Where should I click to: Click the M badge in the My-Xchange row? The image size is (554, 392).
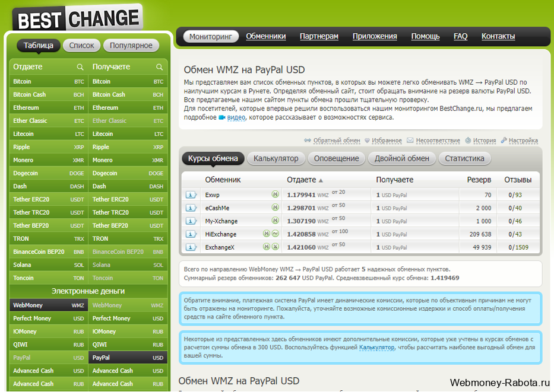[275, 220]
